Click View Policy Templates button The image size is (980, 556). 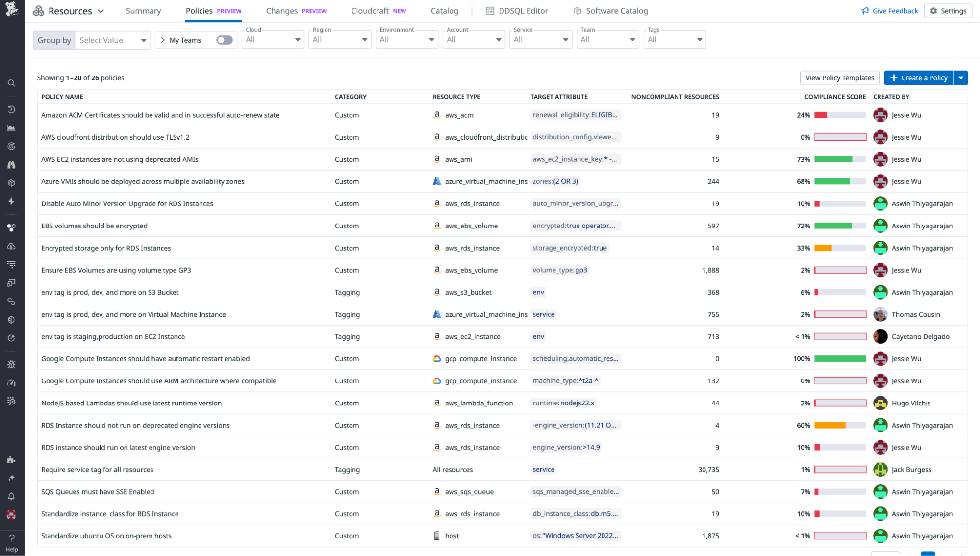tap(839, 78)
